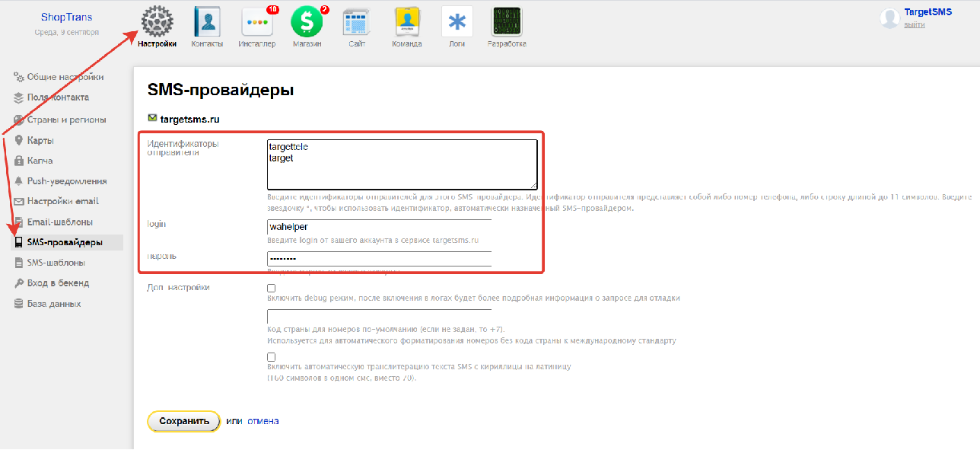Open Вход в бекенд section

click(x=59, y=283)
